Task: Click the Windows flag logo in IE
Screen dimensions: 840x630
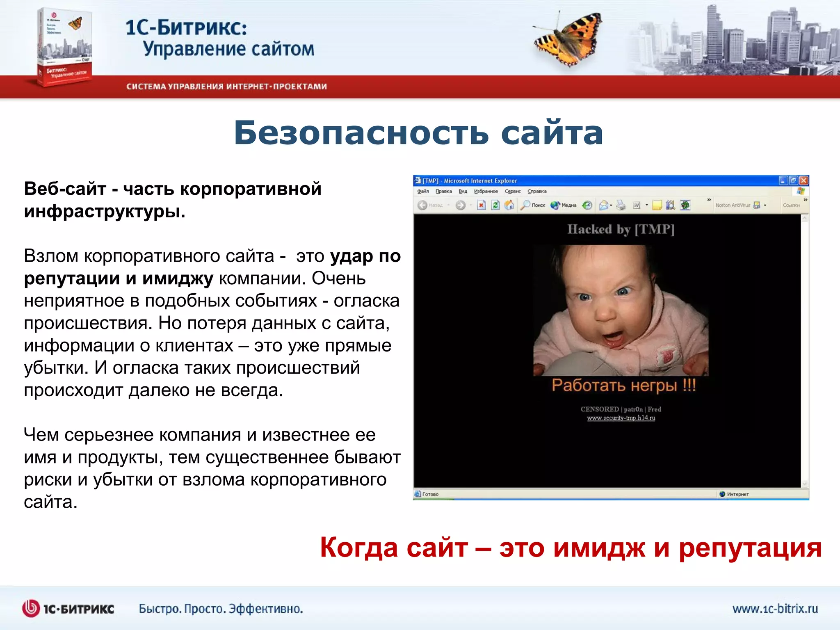Action: pyautogui.click(x=801, y=191)
